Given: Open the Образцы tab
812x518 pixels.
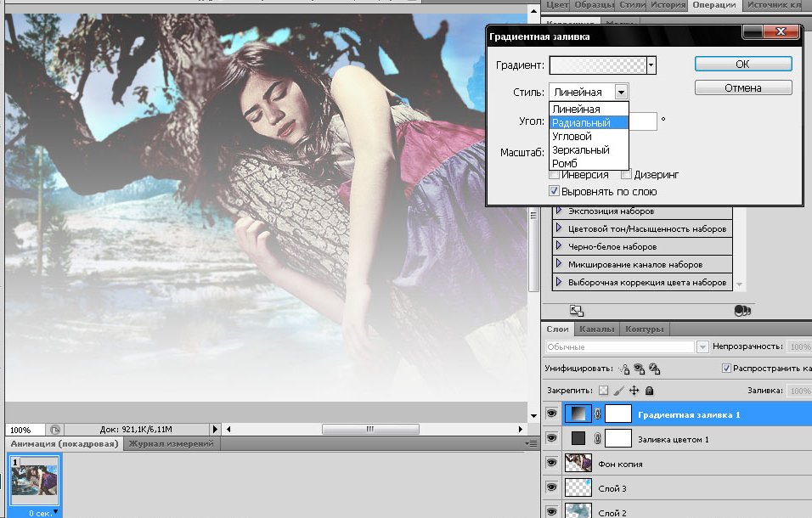Looking at the screenshot, I should pyautogui.click(x=594, y=4).
